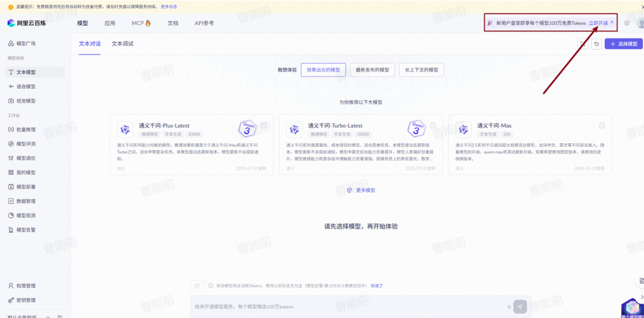Tick the 通义千问-Max checkbox
This screenshot has width=644, height=318.
[x=601, y=125]
